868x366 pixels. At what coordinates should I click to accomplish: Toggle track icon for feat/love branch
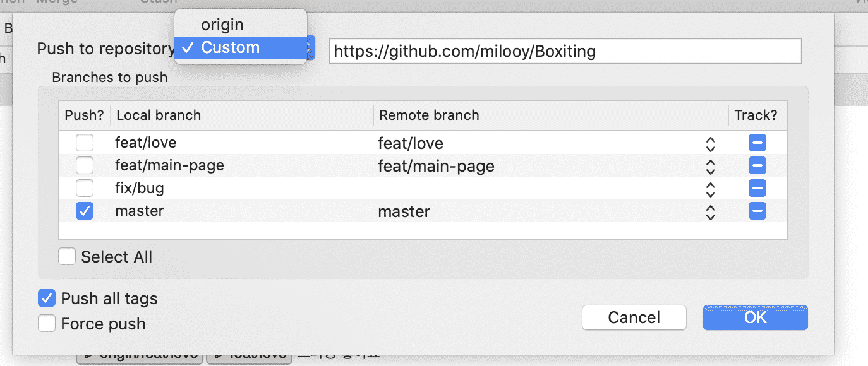pos(757,143)
